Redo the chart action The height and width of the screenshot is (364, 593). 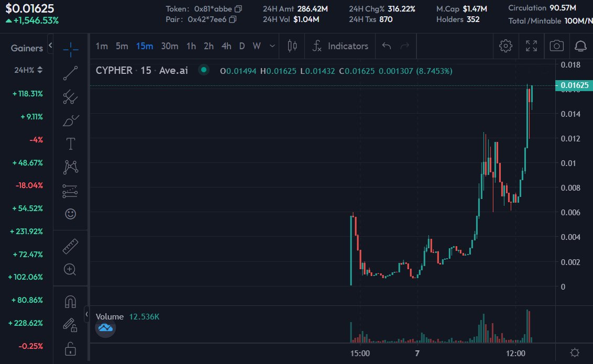click(404, 46)
